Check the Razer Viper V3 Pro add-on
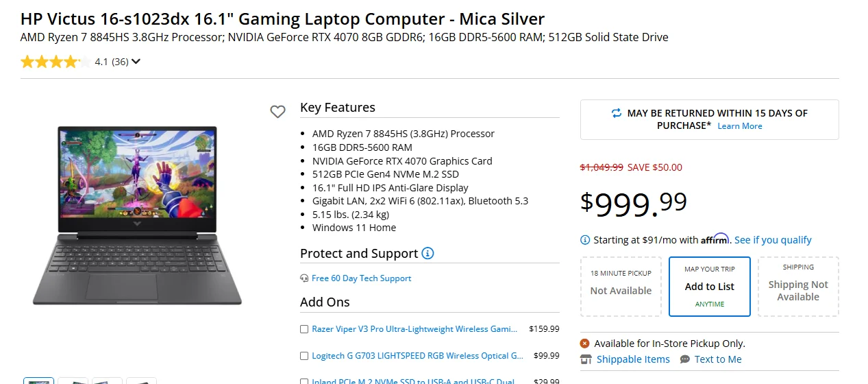 [304, 329]
